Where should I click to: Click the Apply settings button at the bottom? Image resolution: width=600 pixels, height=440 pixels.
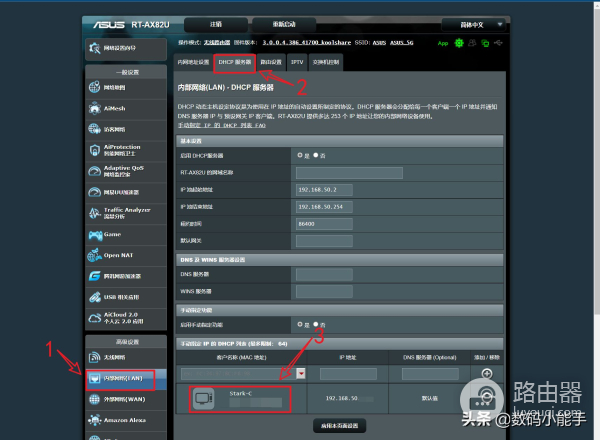click(x=339, y=426)
